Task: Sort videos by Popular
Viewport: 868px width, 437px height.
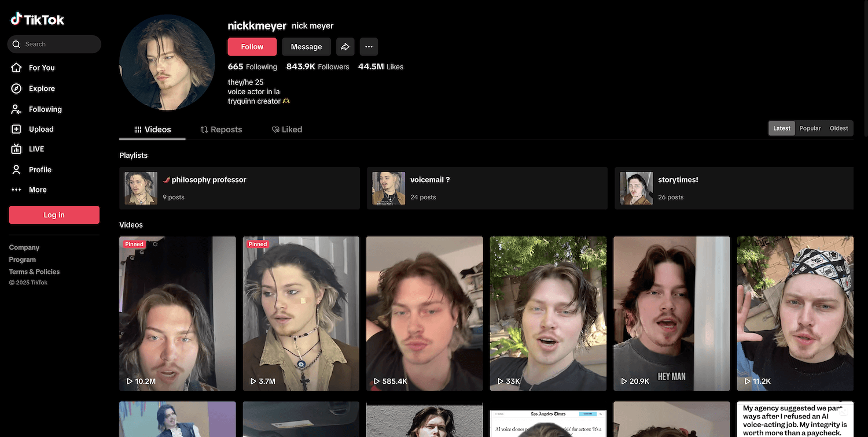Action: pos(810,128)
